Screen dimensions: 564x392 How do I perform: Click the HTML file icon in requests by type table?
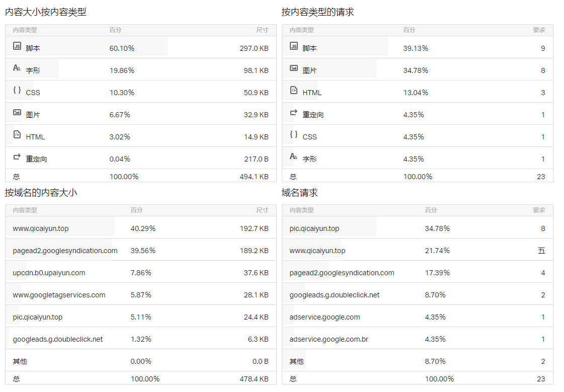pos(294,90)
